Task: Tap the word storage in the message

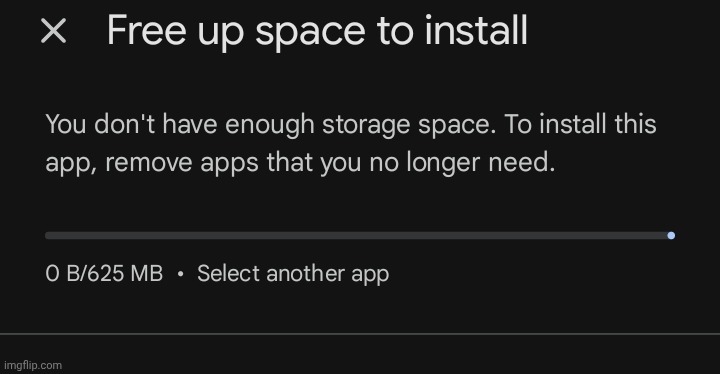Action: coord(366,125)
